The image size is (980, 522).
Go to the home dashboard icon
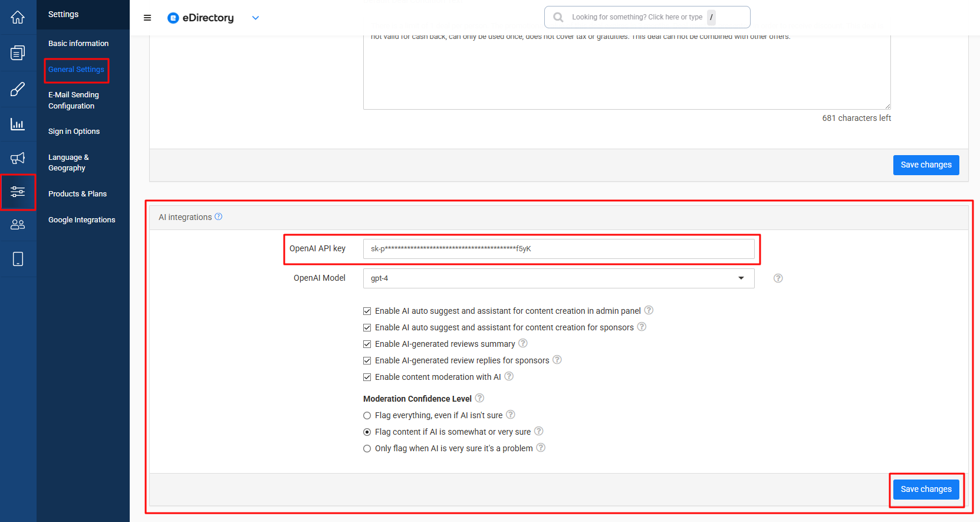[18, 18]
